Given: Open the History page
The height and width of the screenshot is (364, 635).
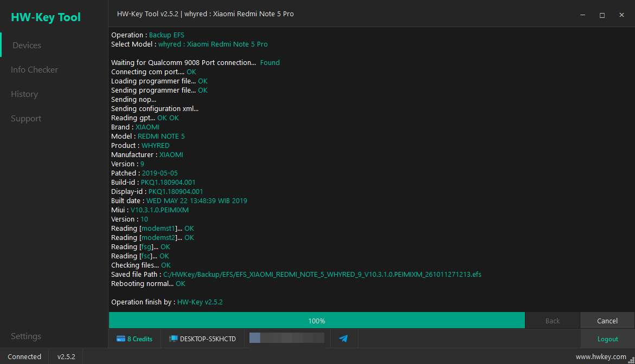Looking at the screenshot, I should [24, 94].
